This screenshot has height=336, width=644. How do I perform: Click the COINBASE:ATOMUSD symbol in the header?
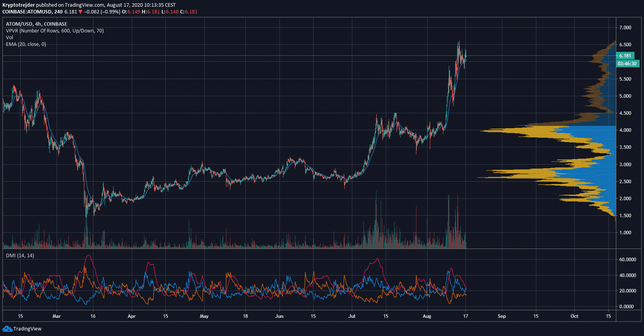tap(28, 12)
